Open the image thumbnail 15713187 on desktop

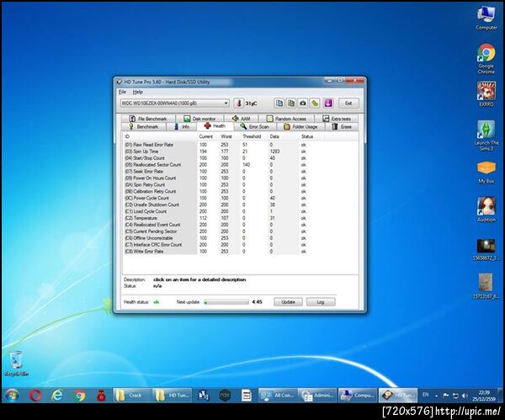click(486, 286)
